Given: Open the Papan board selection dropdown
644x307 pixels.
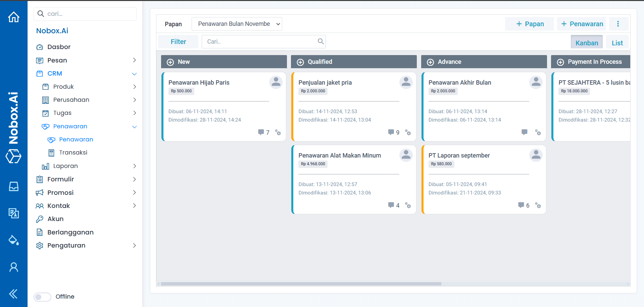Looking at the screenshot, I should (237, 24).
